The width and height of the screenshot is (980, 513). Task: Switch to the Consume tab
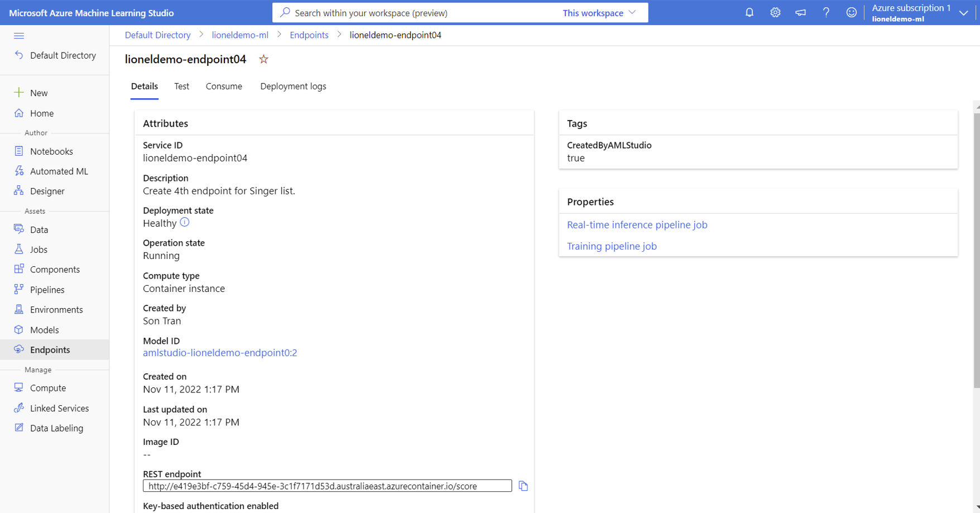[x=224, y=87]
